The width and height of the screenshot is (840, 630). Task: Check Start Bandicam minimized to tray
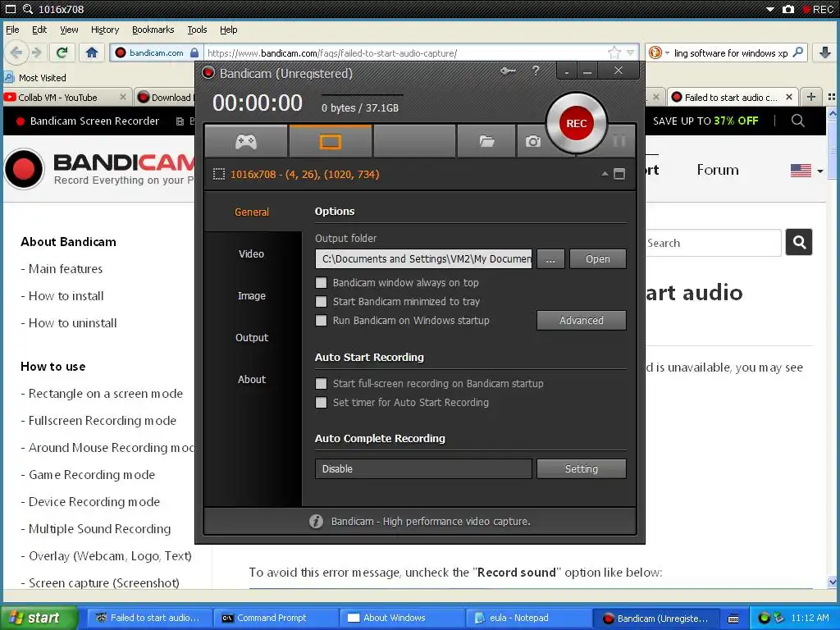coord(321,301)
